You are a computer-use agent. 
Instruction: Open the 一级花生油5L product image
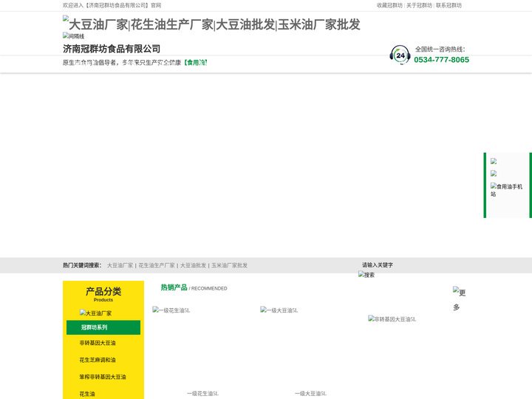(171, 310)
